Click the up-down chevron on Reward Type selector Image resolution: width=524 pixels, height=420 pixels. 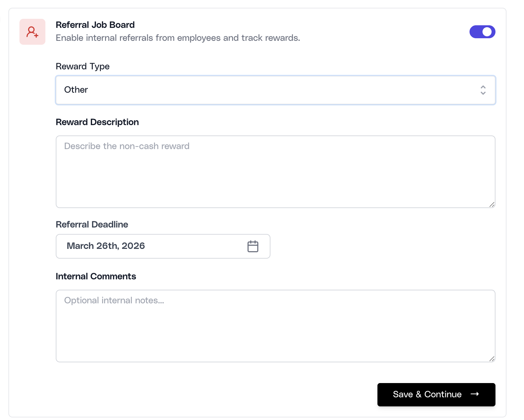[x=483, y=90]
